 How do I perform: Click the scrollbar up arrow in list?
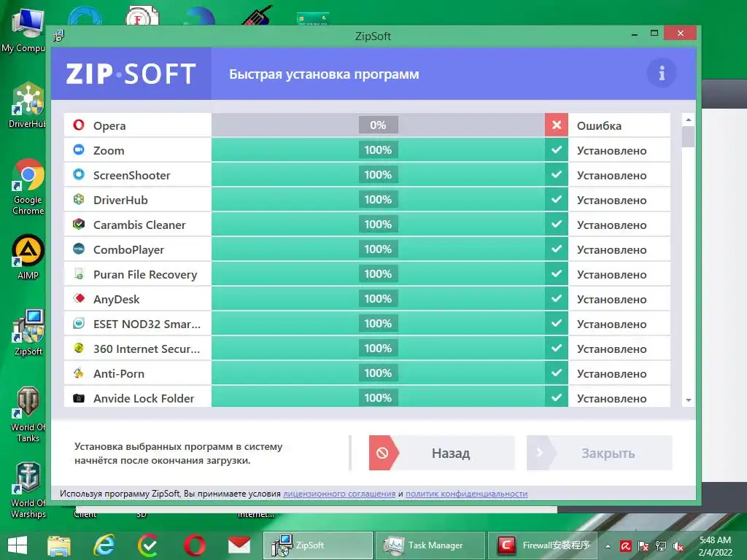pyautogui.click(x=689, y=120)
